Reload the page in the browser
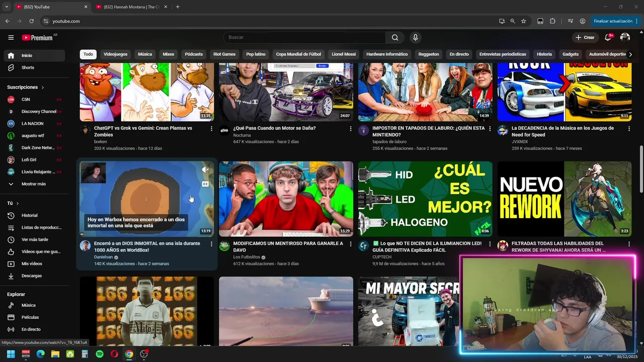 click(x=31, y=21)
